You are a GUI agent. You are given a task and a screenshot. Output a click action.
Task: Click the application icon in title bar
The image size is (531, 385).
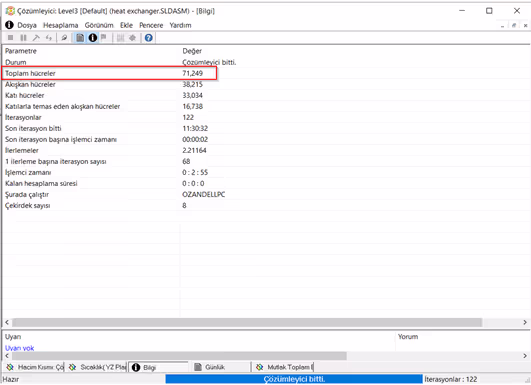tap(10, 11)
